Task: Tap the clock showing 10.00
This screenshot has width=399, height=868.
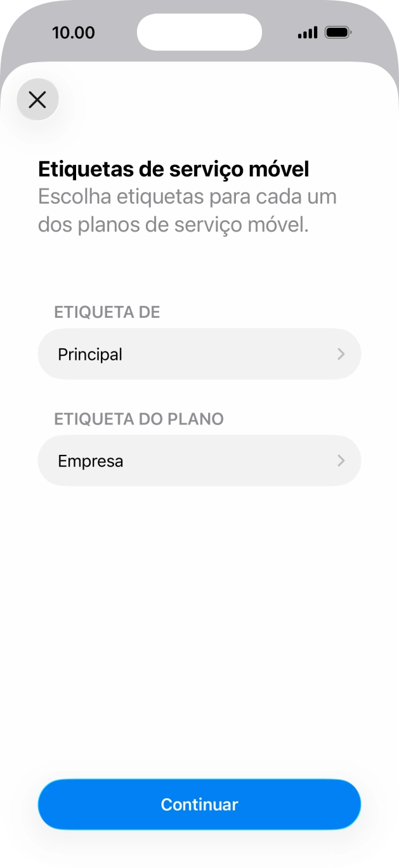Action: (x=74, y=32)
